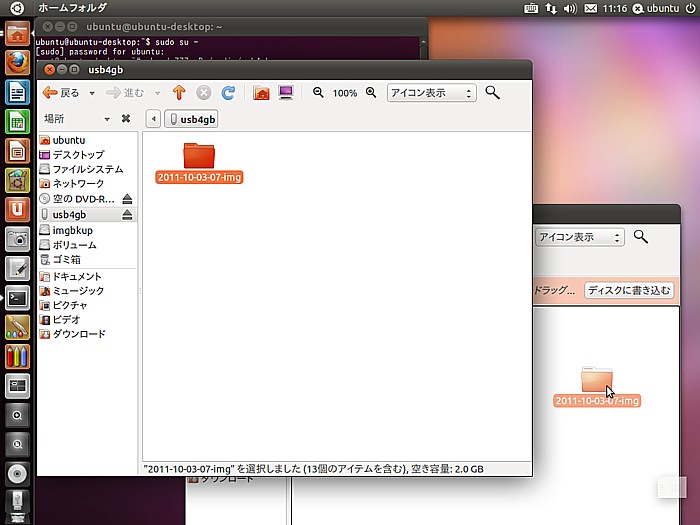Eject the usb4gb drive in sidebar
Image resolution: width=700 pixels, height=525 pixels.
point(127,214)
